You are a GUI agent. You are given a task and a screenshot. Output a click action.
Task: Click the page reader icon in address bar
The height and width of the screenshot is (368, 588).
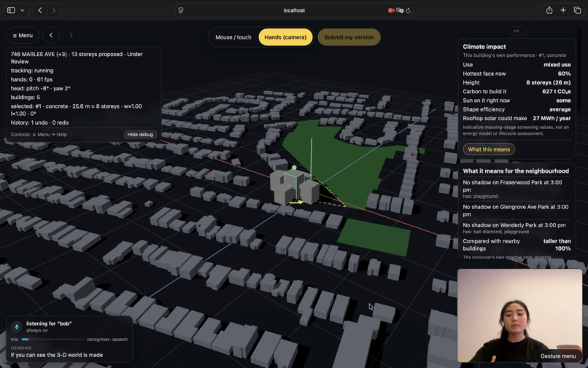click(x=181, y=10)
